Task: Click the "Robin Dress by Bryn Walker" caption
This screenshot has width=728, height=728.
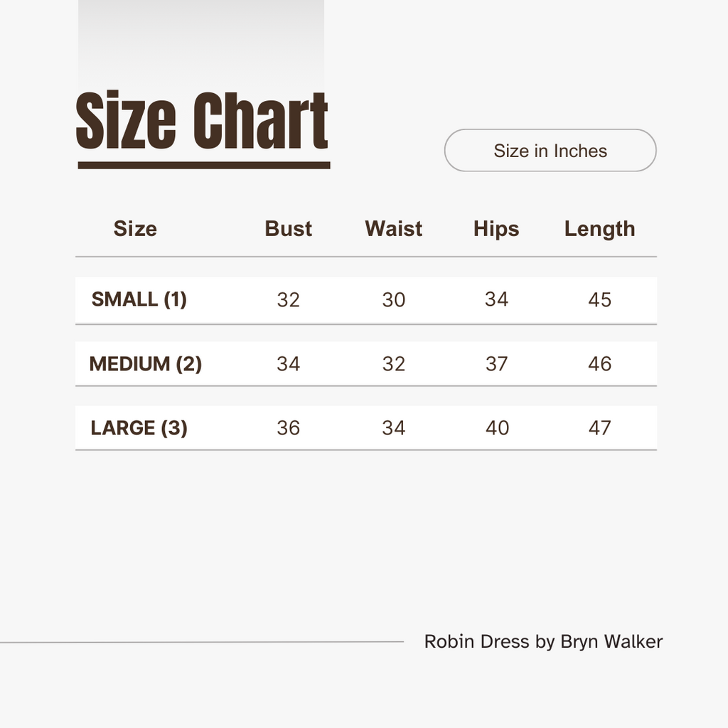Action: click(543, 641)
